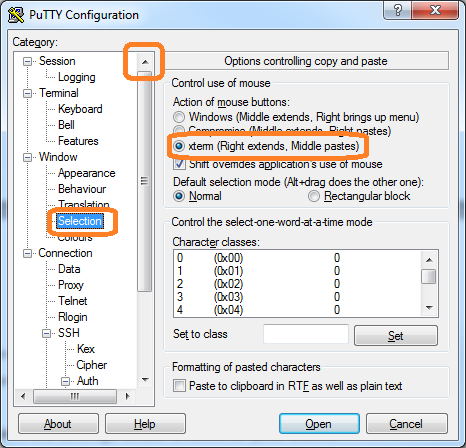Open the Window category
Screen dimensions: 466x448
click(x=58, y=157)
